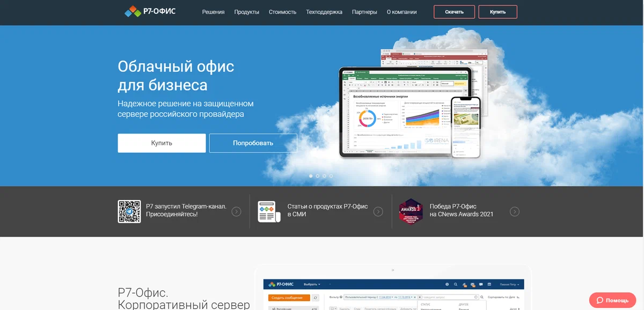The image size is (644, 310).
Task: Switch to the fourth carousel slide dot
Action: (331, 176)
